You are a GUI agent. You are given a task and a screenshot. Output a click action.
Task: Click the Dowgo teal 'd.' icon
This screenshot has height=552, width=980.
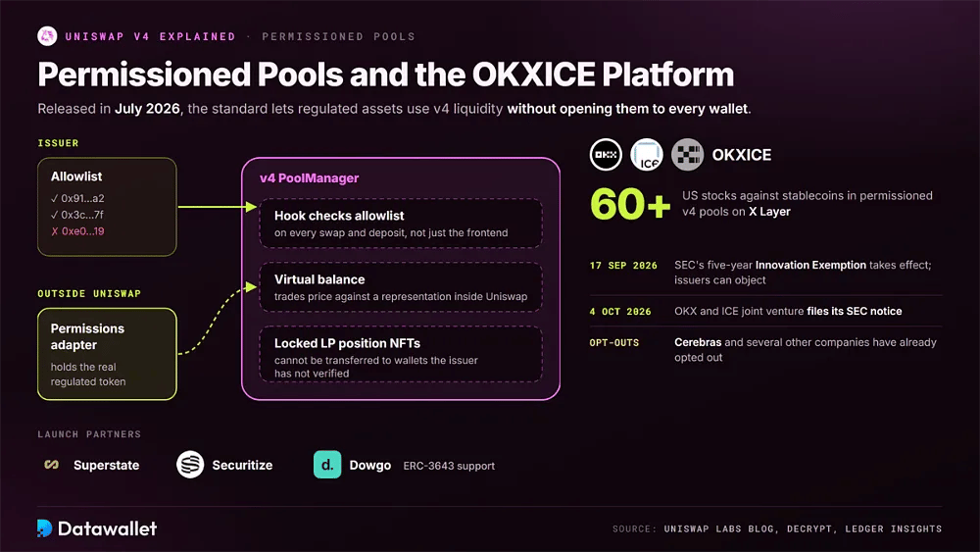(327, 465)
